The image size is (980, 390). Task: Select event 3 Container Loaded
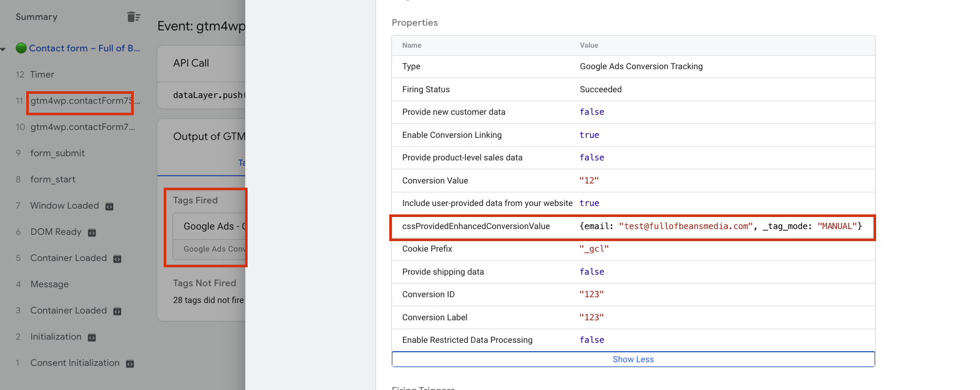pos(68,310)
